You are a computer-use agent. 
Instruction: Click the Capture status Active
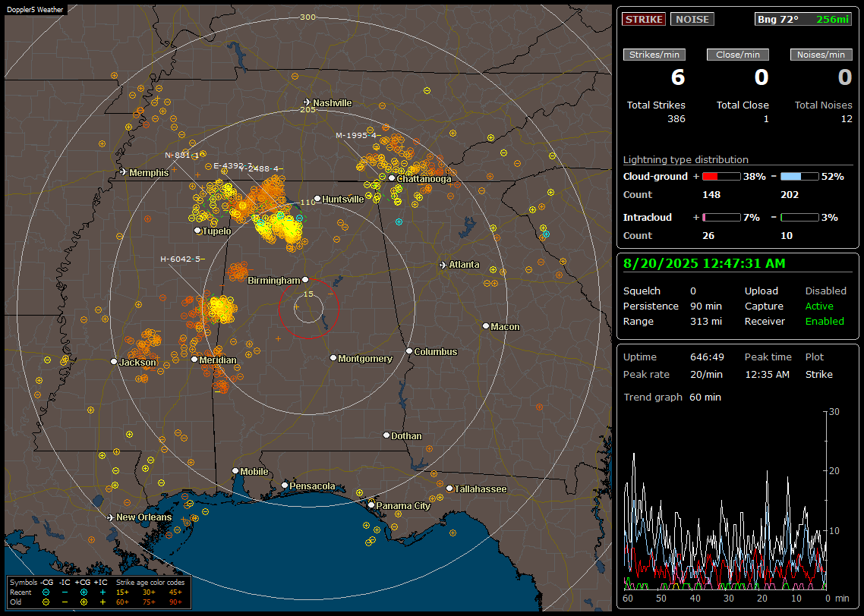(x=819, y=306)
